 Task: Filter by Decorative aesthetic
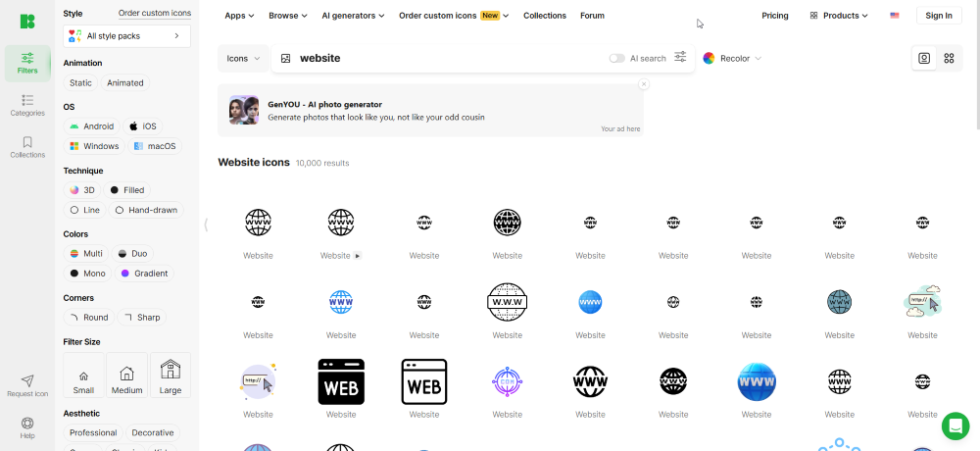pyautogui.click(x=153, y=432)
